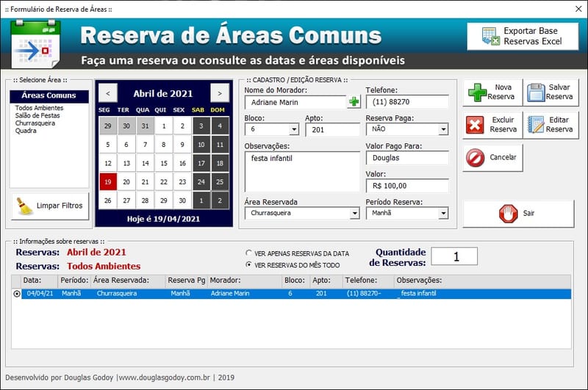Click the Sair stop-hand icon
Image resolution: width=588 pixels, height=390 pixels.
[x=509, y=214]
